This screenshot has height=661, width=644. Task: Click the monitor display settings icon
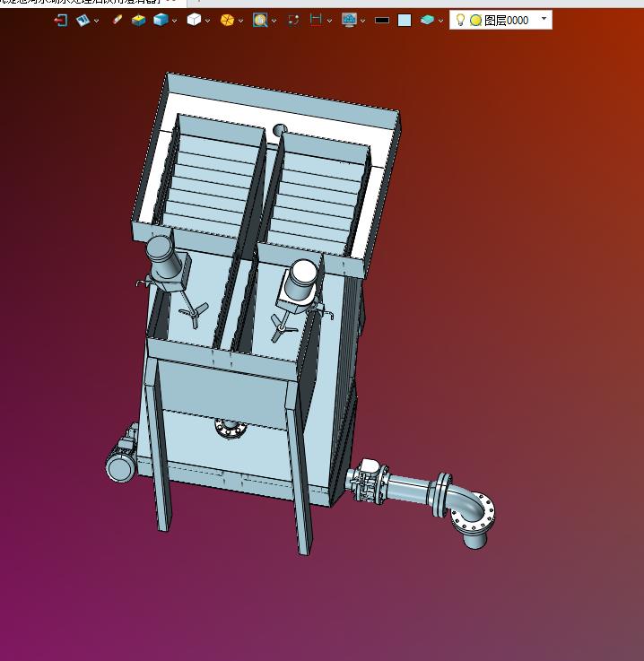click(350, 20)
